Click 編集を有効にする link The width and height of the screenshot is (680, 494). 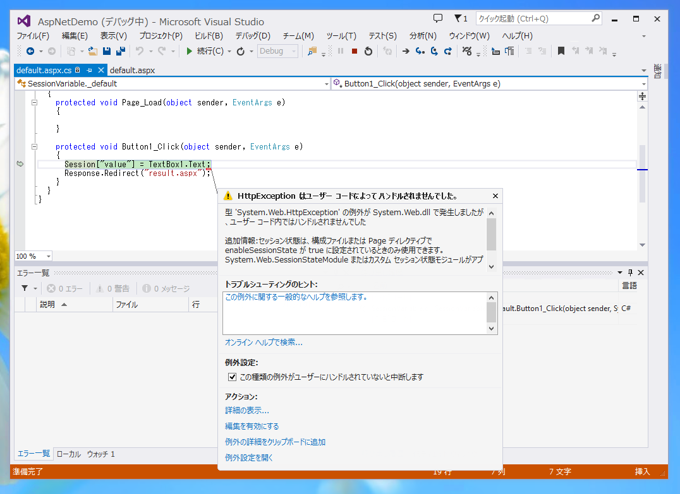point(252,426)
